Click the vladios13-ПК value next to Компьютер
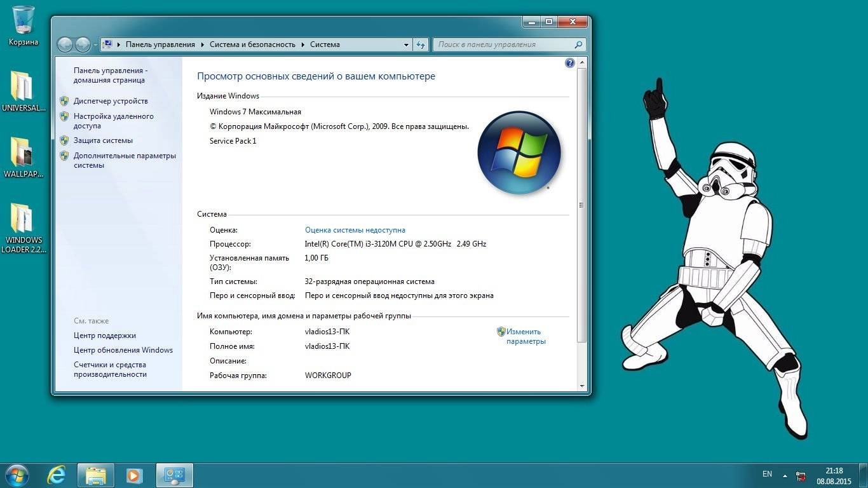The image size is (868, 488). pos(327,332)
